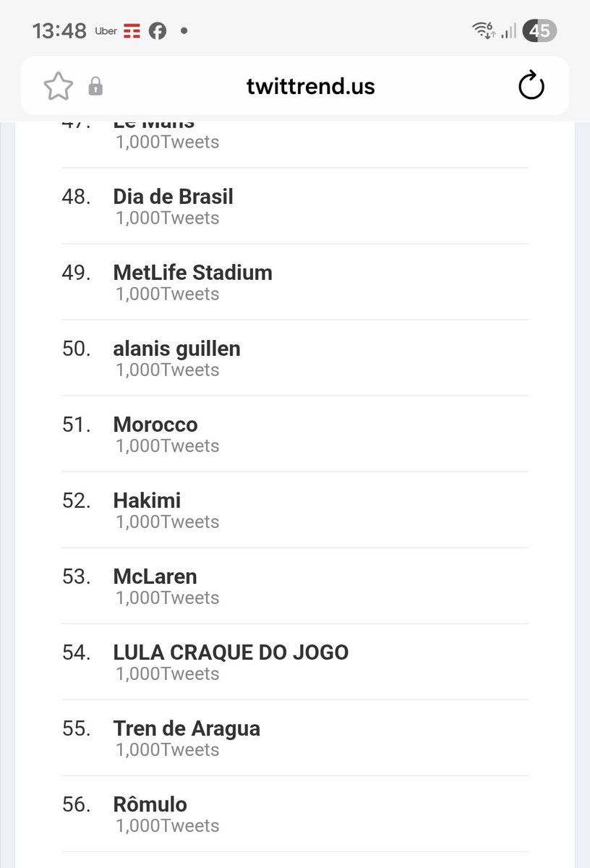Viewport: 590px width, 868px height.
Task: Tap the mobile signal strength icon
Action: pyautogui.click(x=508, y=30)
